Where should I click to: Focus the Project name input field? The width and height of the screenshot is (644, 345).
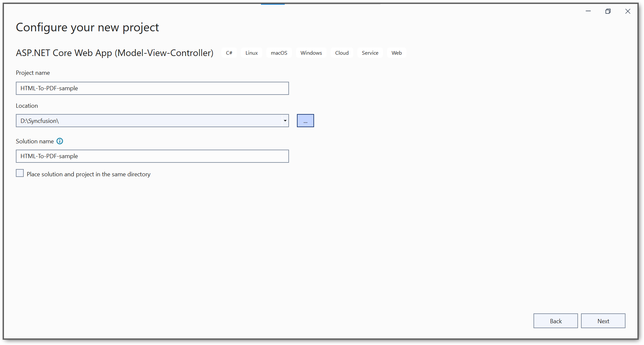[x=152, y=88]
